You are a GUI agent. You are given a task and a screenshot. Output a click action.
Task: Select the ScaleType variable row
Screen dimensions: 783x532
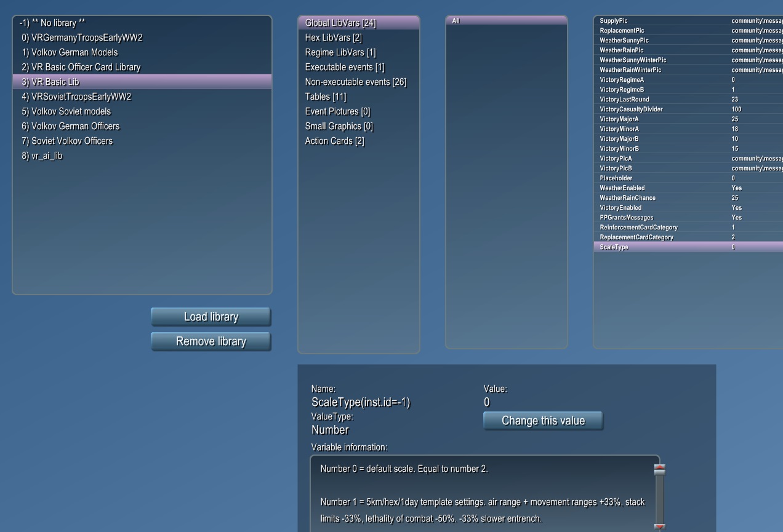[689, 247]
